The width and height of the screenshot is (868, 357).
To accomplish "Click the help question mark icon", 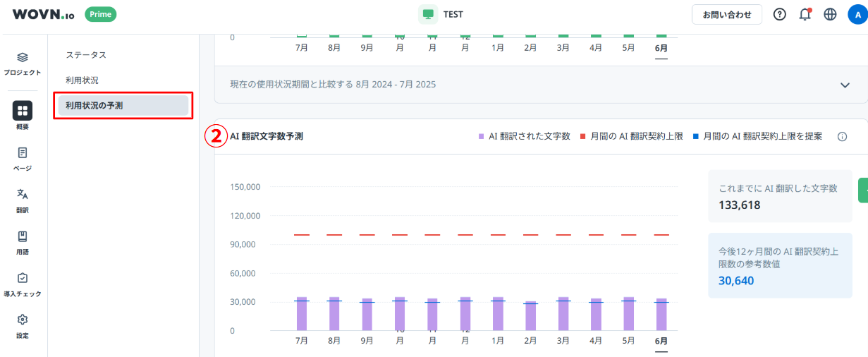I will click(779, 14).
